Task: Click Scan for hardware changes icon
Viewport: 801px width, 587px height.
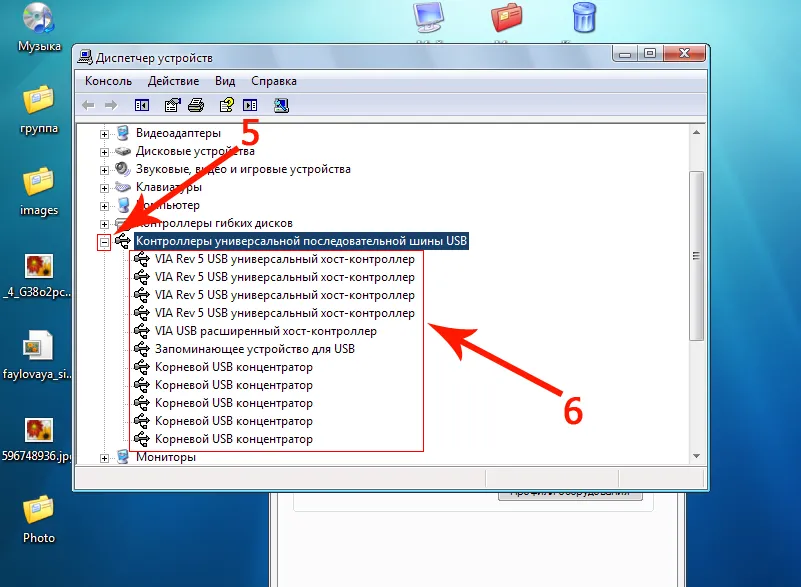Action: pos(281,105)
